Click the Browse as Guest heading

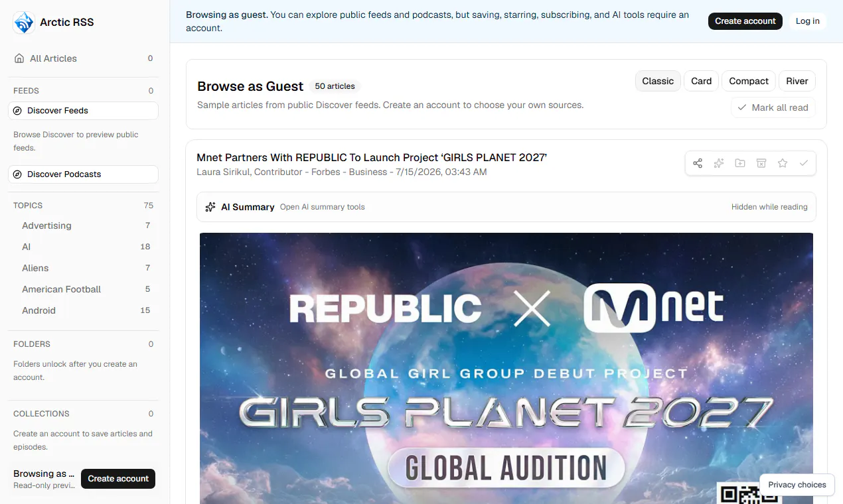tap(250, 86)
